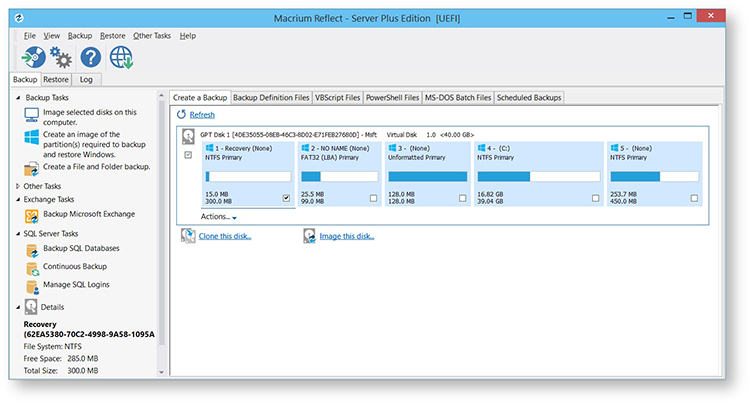Toggle the whole-disk checkbox under the disk icon

(x=188, y=155)
